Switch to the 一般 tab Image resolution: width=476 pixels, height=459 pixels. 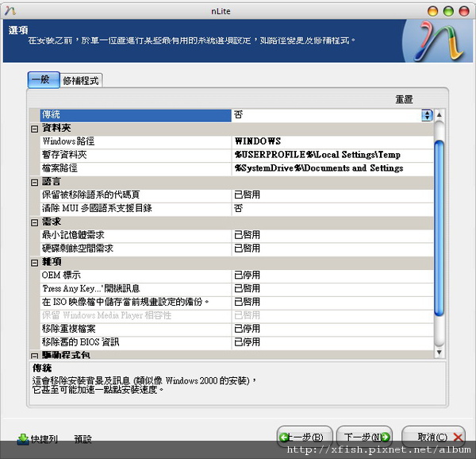tap(44, 80)
